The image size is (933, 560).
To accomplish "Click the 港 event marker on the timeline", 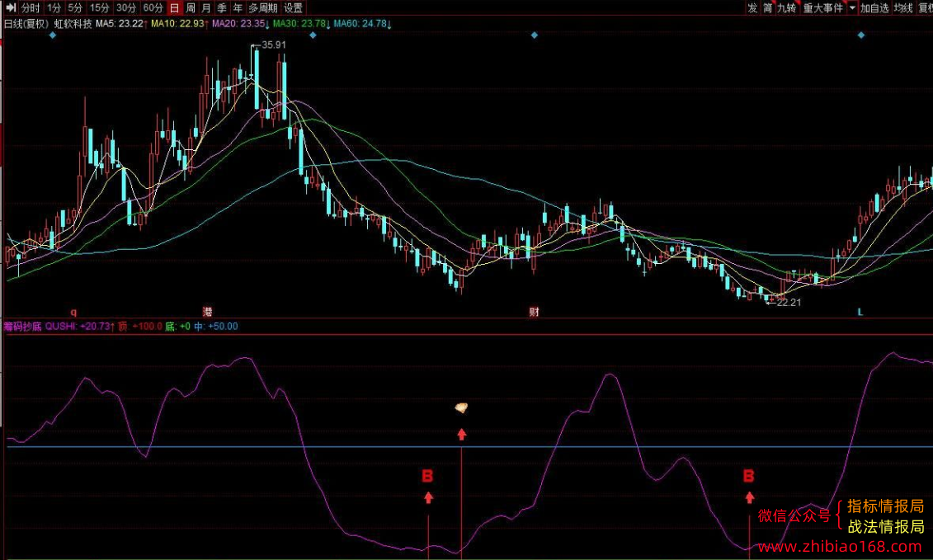I will coord(207,311).
